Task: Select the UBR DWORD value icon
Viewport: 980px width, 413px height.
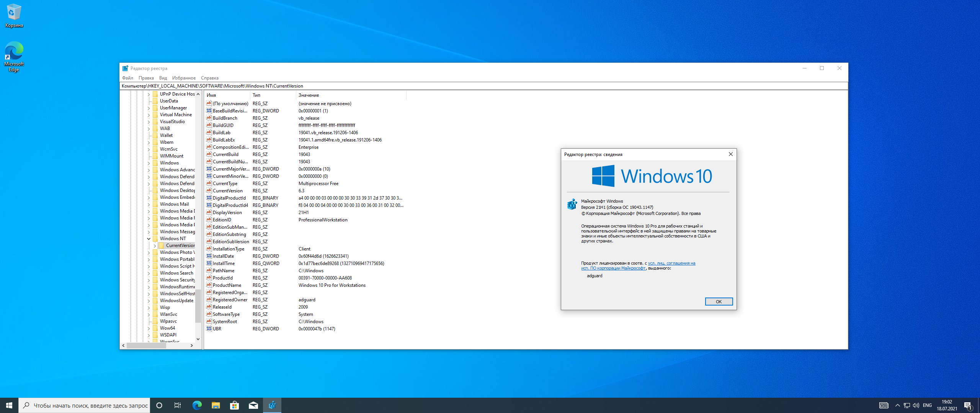Action: pos(209,328)
